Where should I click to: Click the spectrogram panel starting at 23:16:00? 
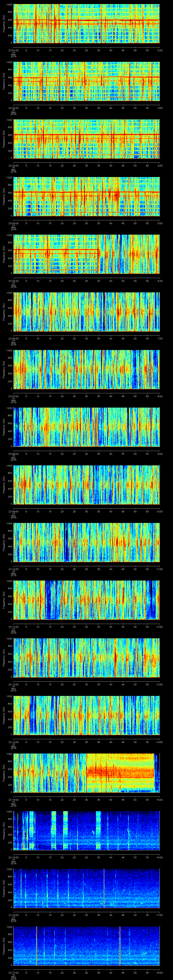pyautogui.click(x=87, y=888)
